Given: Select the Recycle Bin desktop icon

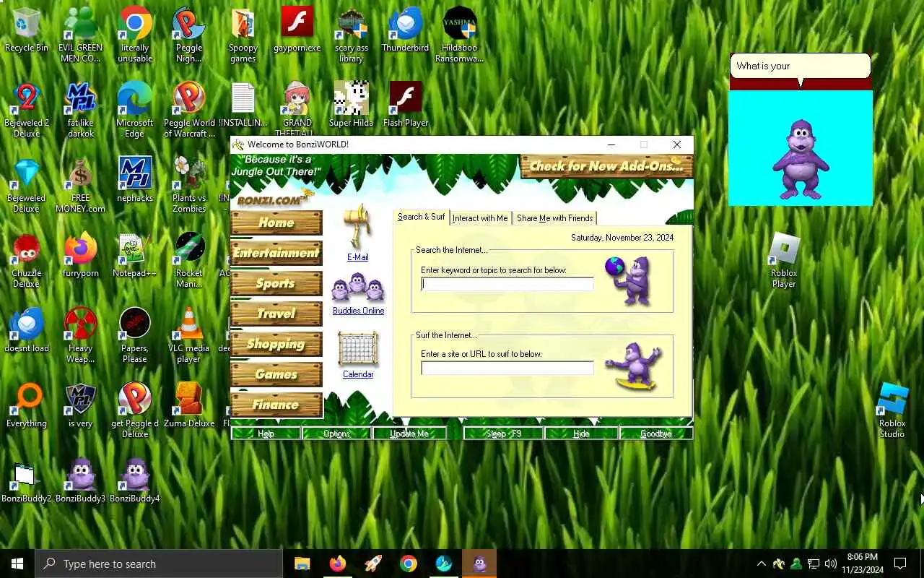Looking at the screenshot, I should (x=27, y=30).
